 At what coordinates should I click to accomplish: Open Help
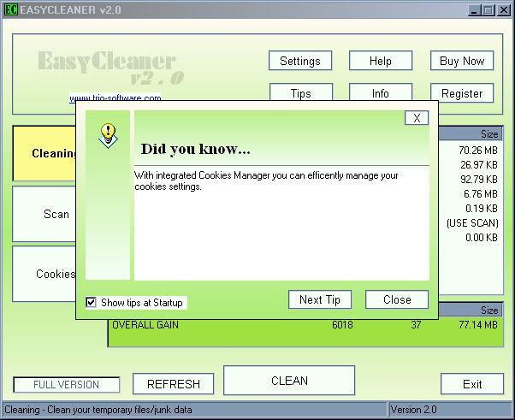pos(381,61)
